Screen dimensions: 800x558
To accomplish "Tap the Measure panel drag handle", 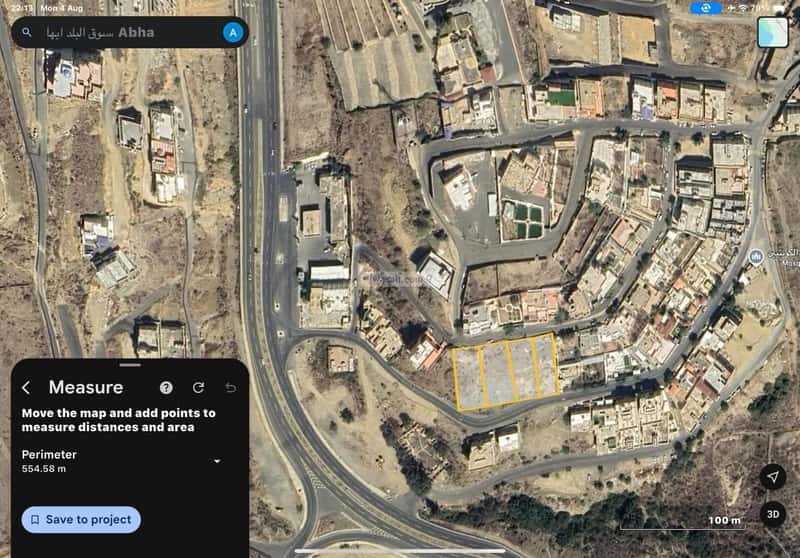I will pos(130,365).
